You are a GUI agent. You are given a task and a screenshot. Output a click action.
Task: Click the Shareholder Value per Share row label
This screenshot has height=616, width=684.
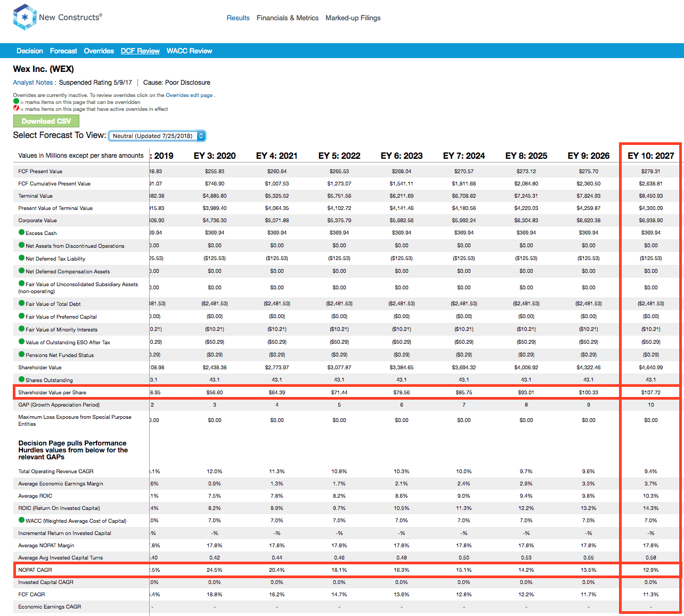tap(52, 392)
